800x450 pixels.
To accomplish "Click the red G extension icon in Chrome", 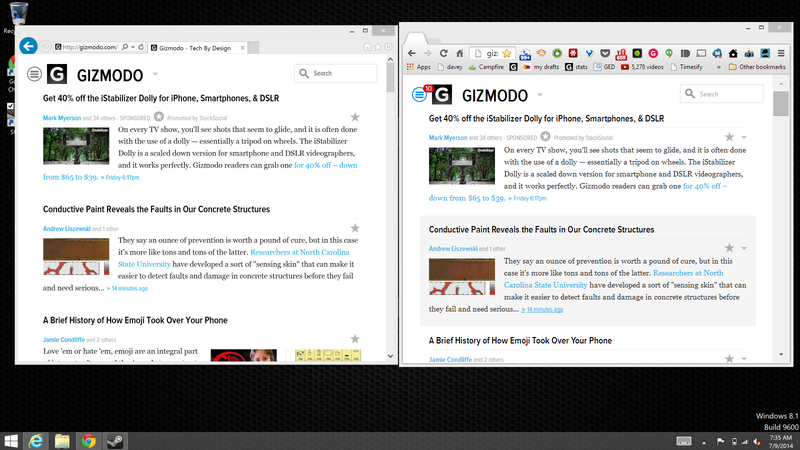I will pos(653,53).
